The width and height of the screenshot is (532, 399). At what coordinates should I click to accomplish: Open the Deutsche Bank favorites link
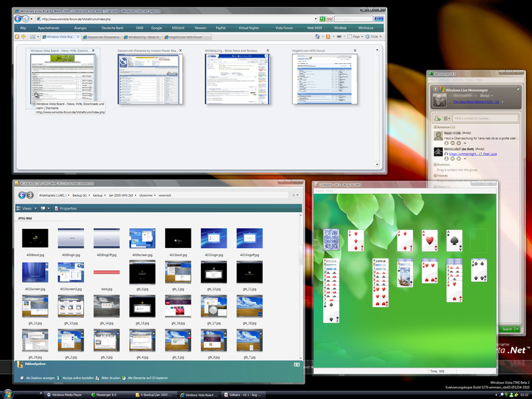115,28
